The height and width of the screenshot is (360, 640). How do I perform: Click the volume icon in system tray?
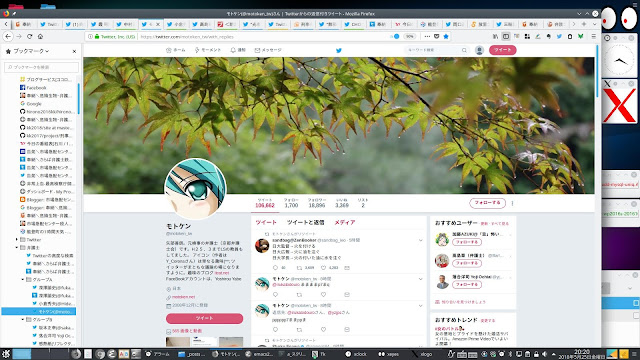coord(544,354)
